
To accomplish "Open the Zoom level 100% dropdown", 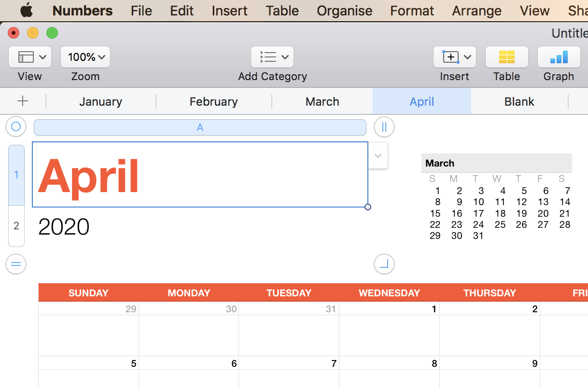I will pyautogui.click(x=85, y=56).
